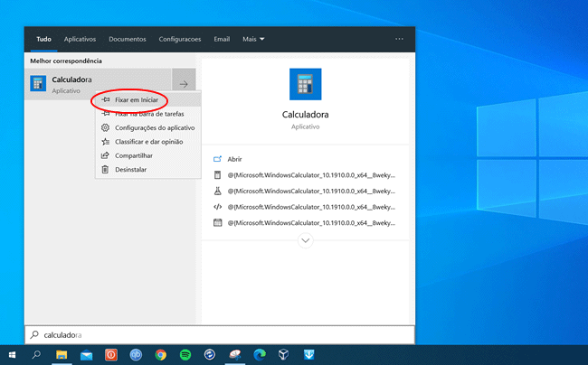
Task: Launch Spotify from the taskbar
Action: pyautogui.click(x=185, y=355)
